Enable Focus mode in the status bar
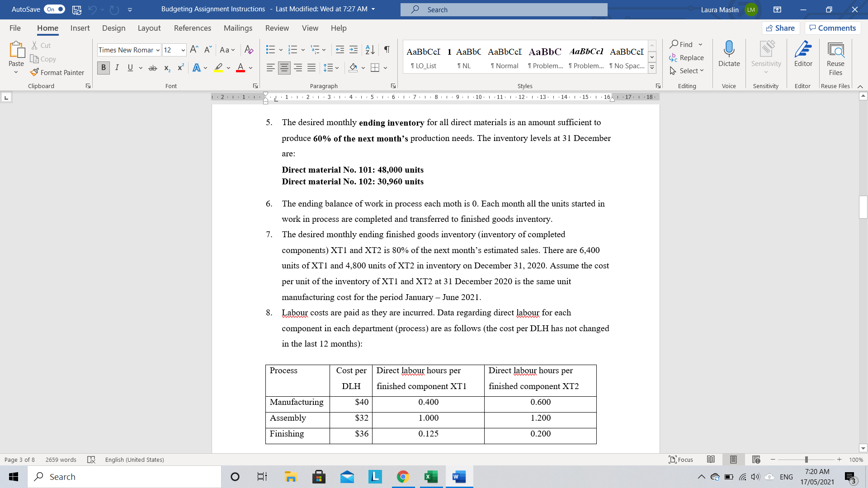This screenshot has height=488, width=868. [681, 460]
